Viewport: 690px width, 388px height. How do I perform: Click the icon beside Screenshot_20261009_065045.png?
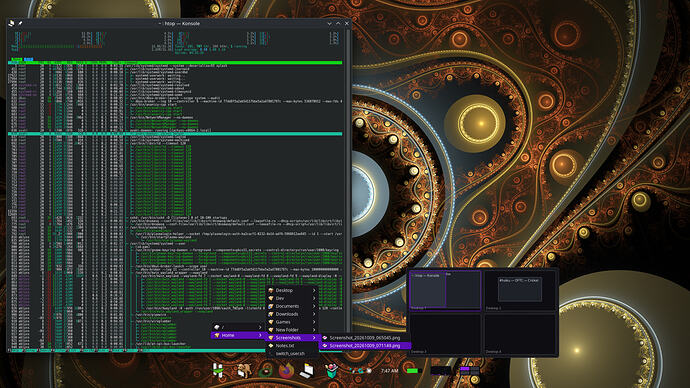tap(325, 338)
